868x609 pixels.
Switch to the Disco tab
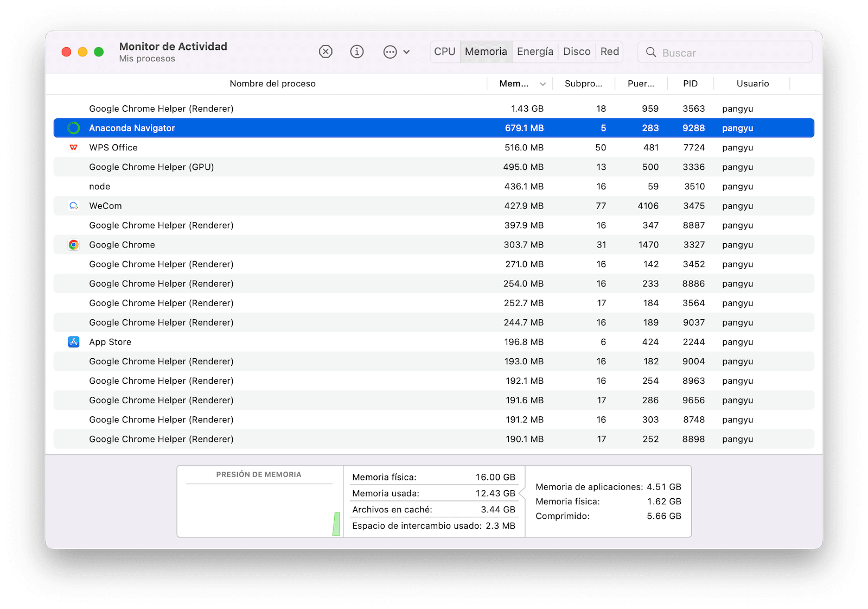click(577, 52)
